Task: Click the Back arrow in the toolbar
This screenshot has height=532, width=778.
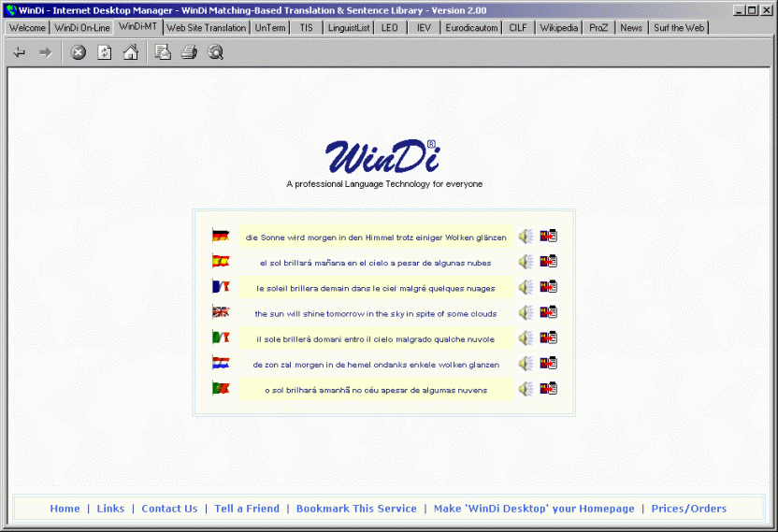Action: coord(20,52)
